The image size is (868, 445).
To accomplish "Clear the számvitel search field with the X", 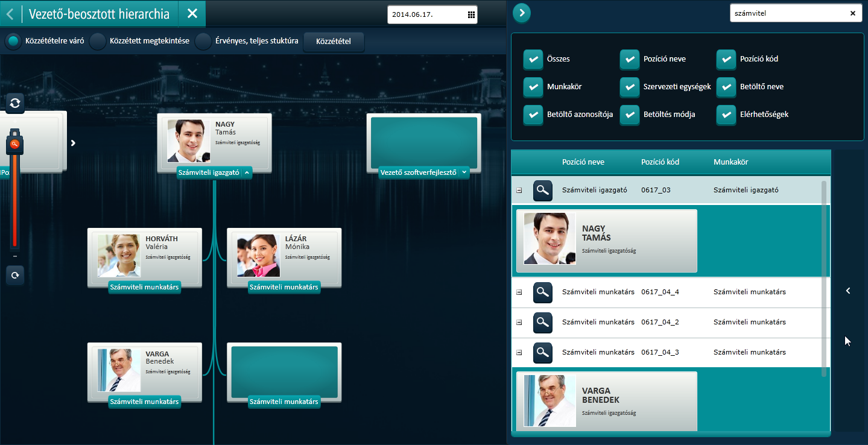I will tap(852, 13).
